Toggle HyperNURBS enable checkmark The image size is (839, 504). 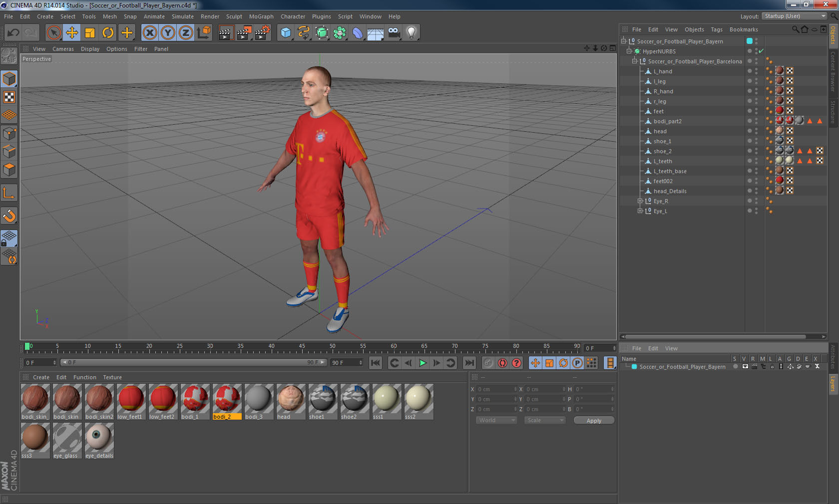pos(761,51)
